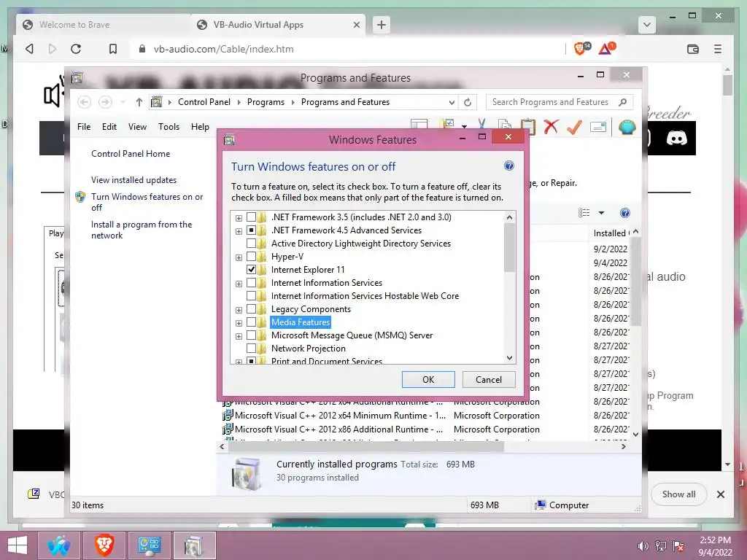Check Internet Information Services checkbox
This screenshot has width=747, height=560.
251,283
